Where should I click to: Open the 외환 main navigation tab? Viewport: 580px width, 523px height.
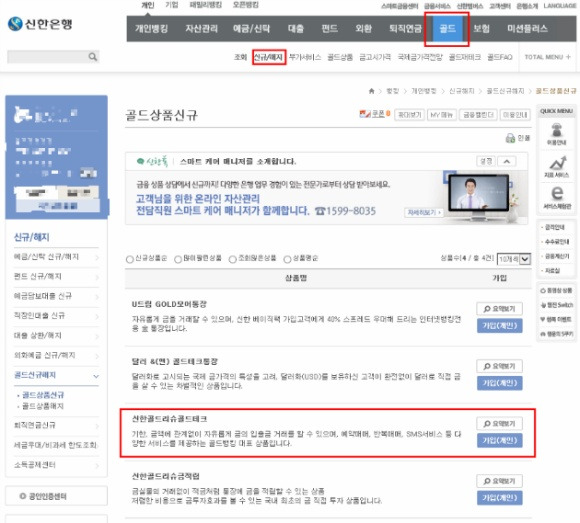[x=363, y=28]
